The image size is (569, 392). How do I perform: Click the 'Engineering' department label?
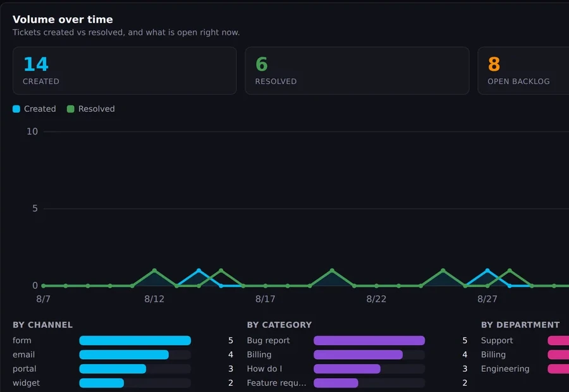tap(505, 369)
